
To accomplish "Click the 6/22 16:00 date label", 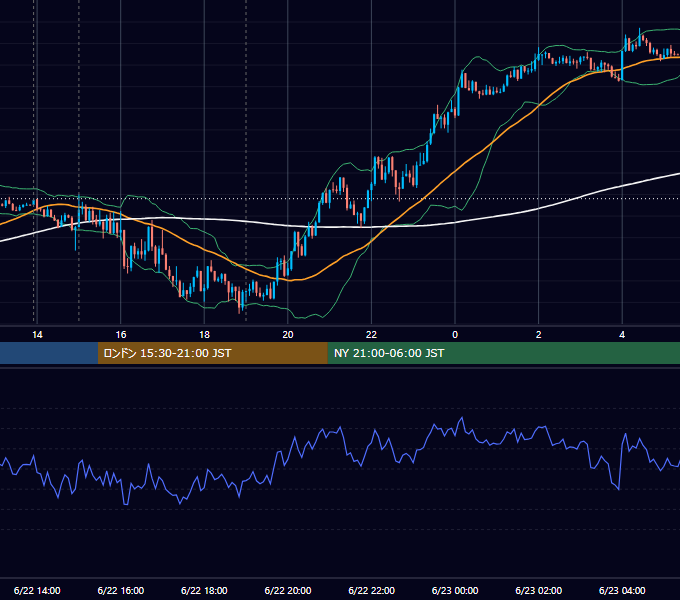I will pyautogui.click(x=121, y=590).
